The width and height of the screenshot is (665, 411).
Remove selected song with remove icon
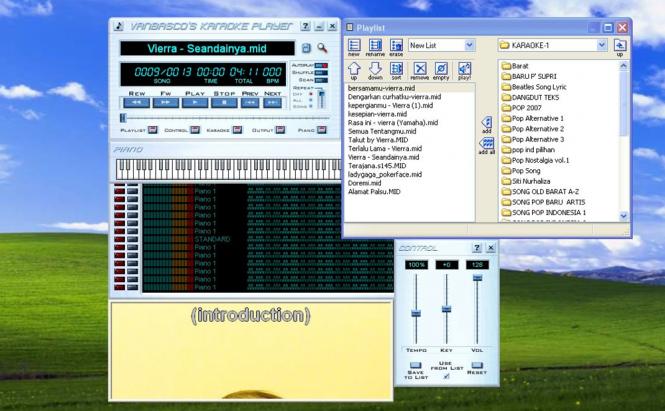coord(419,68)
